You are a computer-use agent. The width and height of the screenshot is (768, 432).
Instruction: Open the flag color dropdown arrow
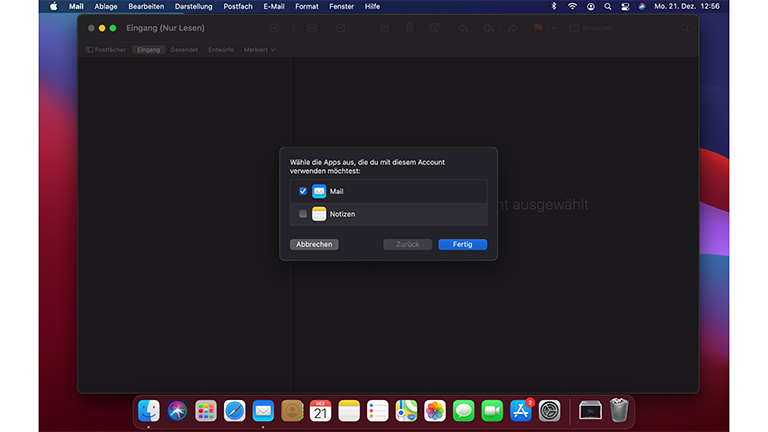[x=554, y=28]
